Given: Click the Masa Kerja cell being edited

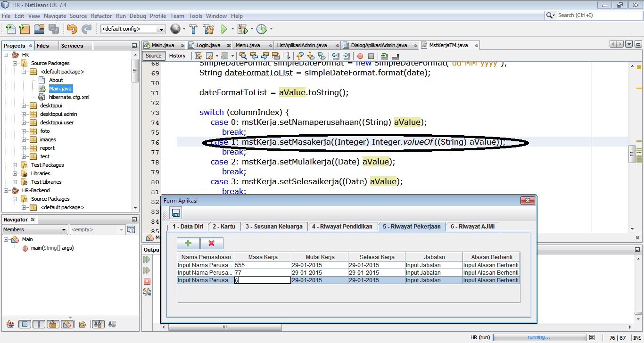Looking at the screenshot, I should pyautogui.click(x=262, y=280).
